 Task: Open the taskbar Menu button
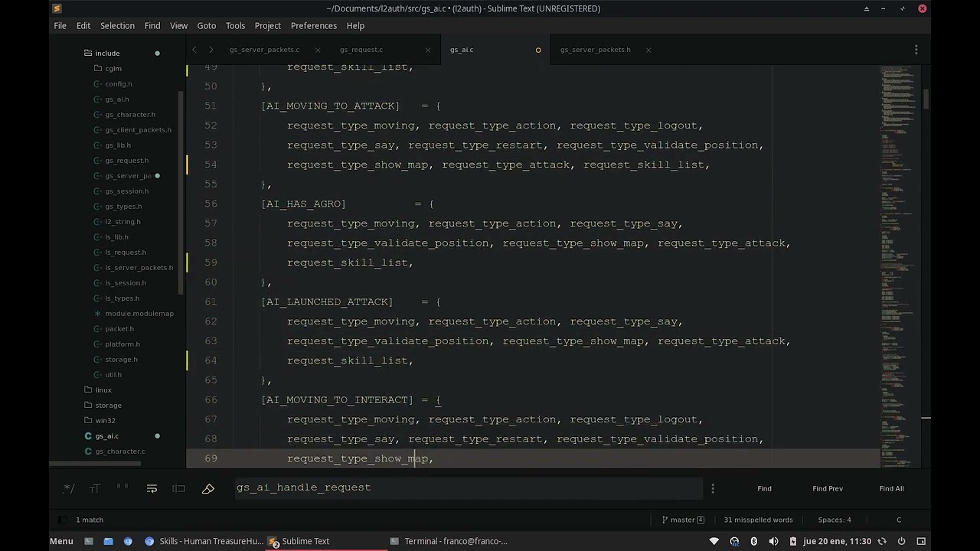click(x=61, y=541)
